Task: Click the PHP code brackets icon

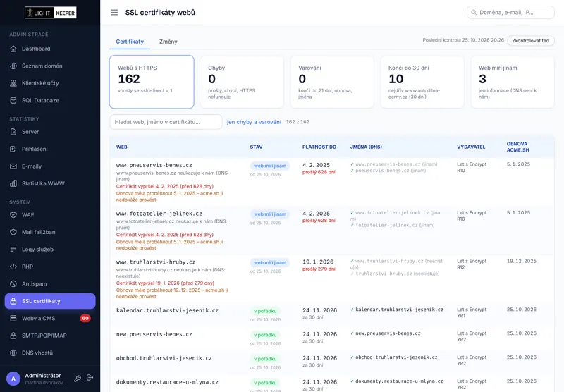Action: [x=13, y=267]
